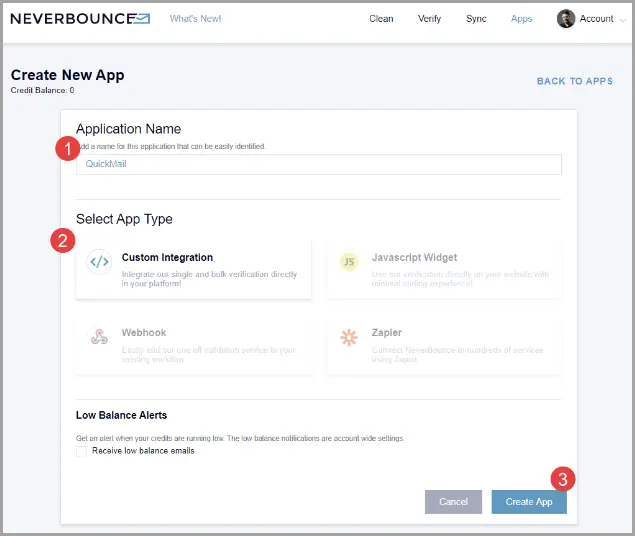Click the Low Balance Alerts heading
This screenshot has width=635, height=536.
pos(121,415)
